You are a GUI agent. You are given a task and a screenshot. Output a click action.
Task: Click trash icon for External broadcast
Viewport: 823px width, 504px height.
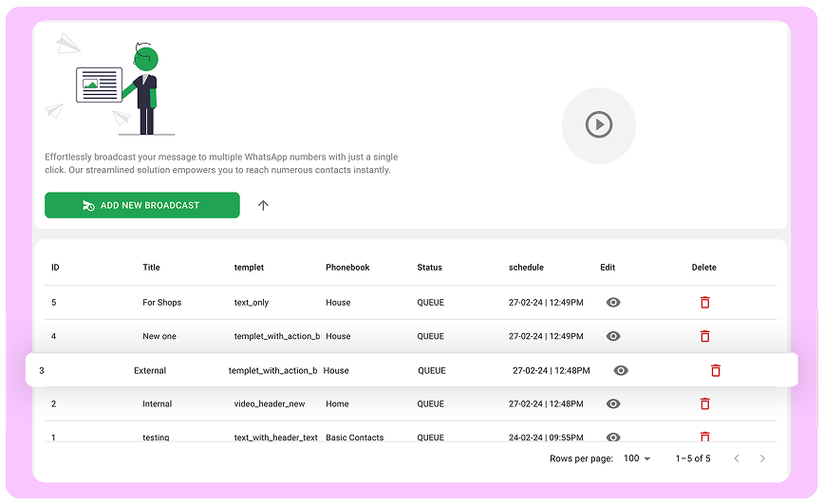point(715,370)
